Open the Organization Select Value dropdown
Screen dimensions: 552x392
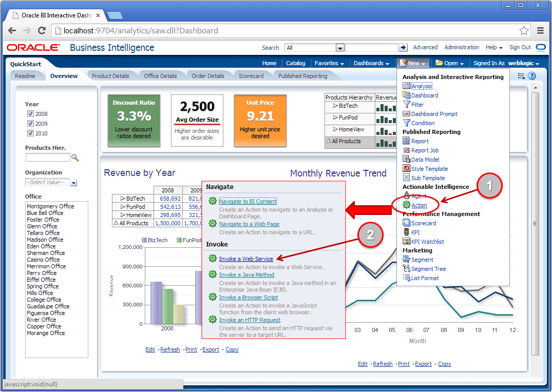pos(72,182)
